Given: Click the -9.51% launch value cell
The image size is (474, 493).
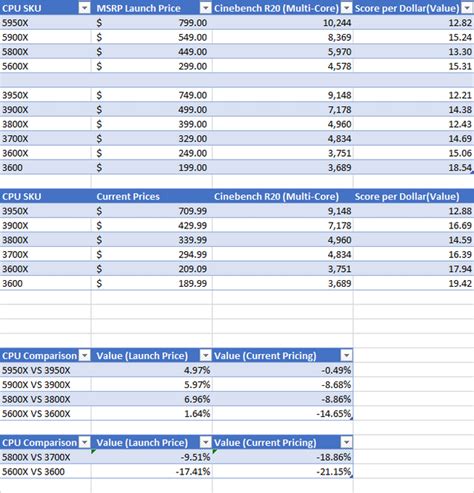Looking at the screenshot, I should tap(152, 457).
